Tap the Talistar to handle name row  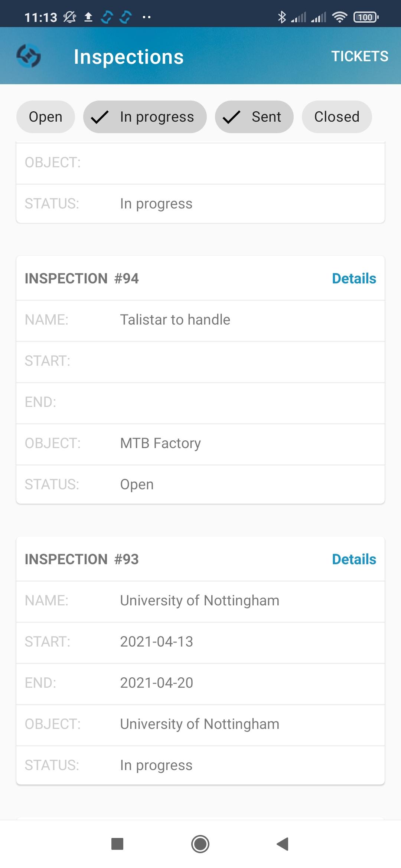pyautogui.click(x=200, y=320)
